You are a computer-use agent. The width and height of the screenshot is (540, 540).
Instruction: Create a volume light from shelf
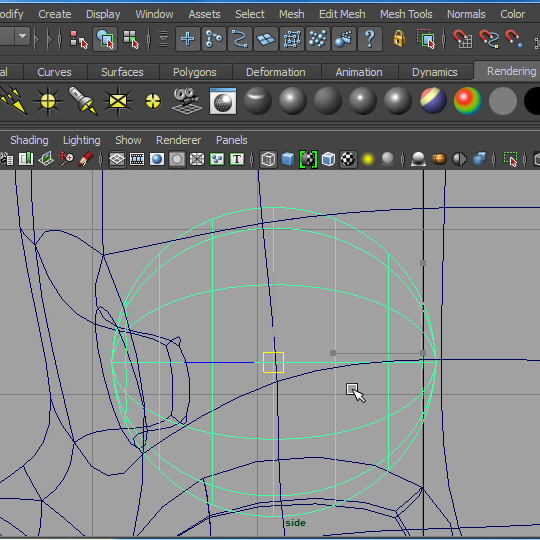(x=153, y=101)
